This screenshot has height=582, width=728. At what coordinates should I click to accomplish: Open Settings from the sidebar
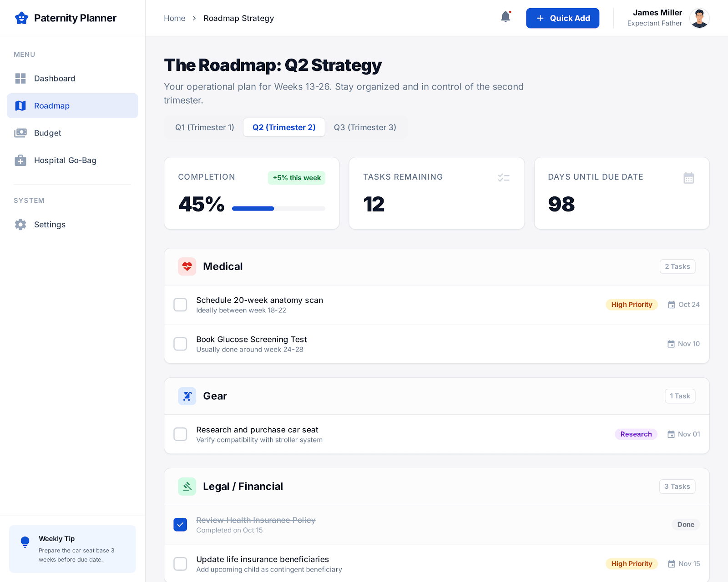(50, 224)
